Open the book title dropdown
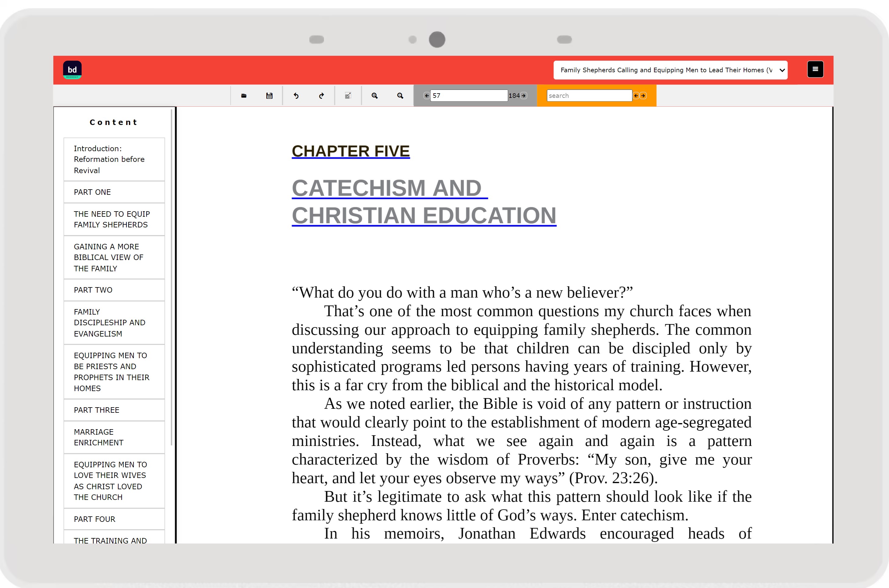 pos(670,70)
